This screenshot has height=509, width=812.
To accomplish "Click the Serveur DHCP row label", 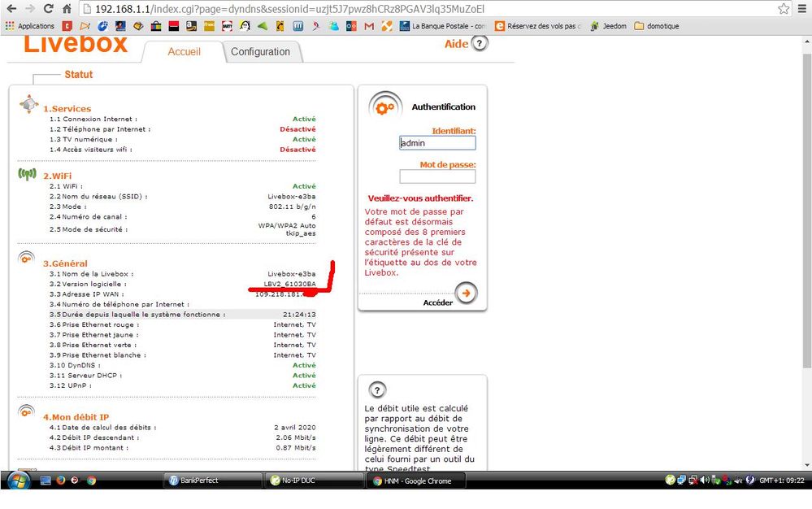I will tap(86, 376).
